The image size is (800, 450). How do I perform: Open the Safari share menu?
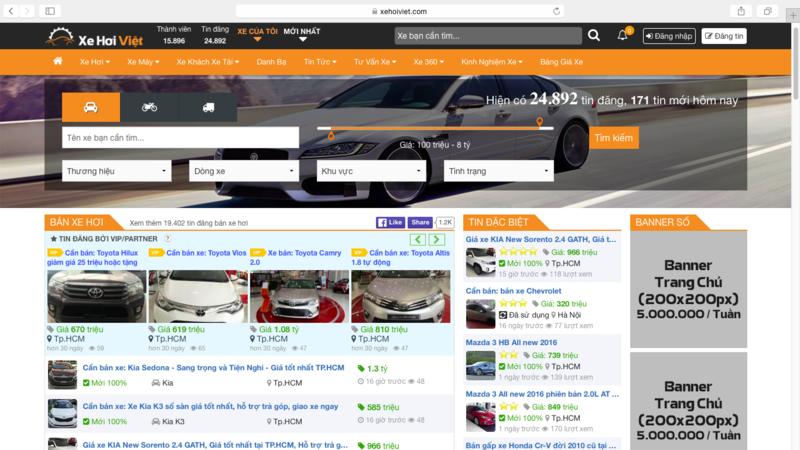coord(741,11)
